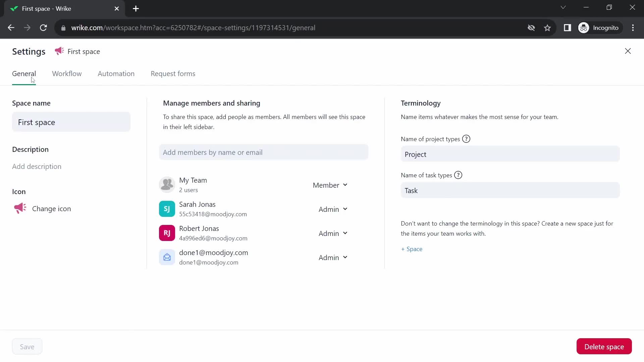Click 4a996ed6@moodjoy.com email text

213,238
